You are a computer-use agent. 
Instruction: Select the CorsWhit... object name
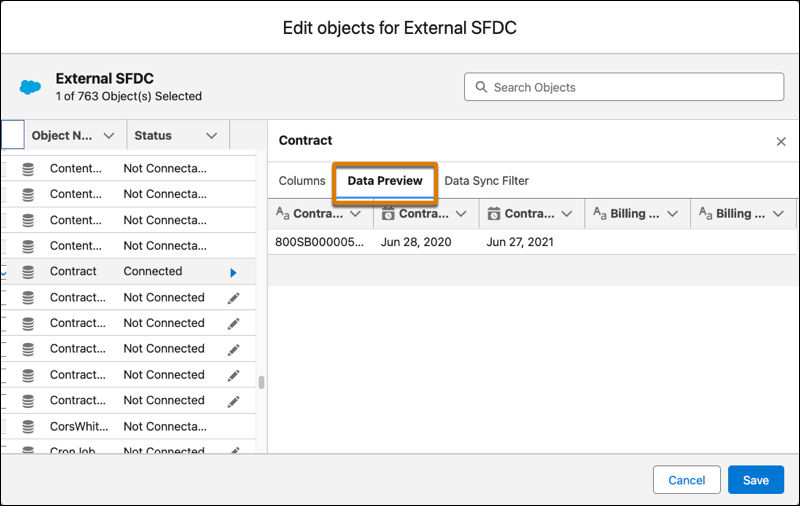click(79, 426)
